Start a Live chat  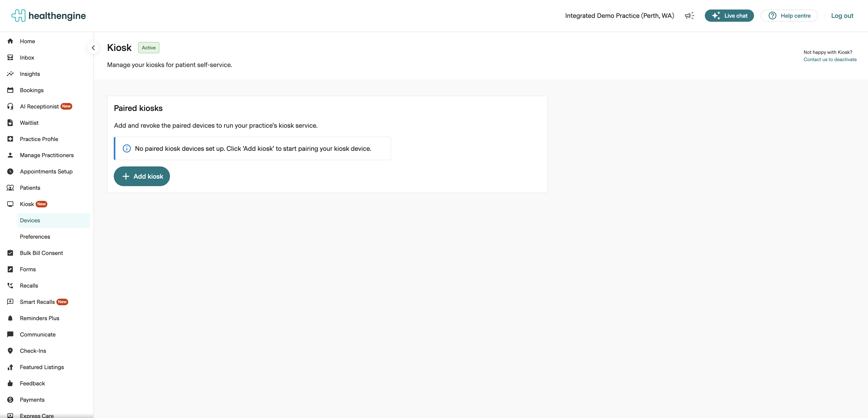pos(729,15)
